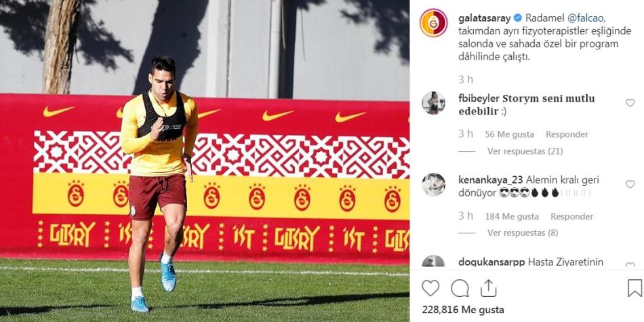Open kenankaya_23's profile picture

pyautogui.click(x=433, y=184)
